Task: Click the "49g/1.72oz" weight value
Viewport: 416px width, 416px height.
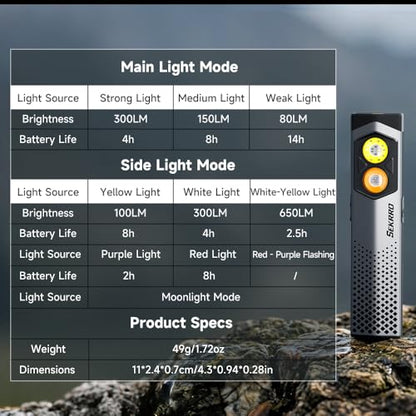Action: 198,349
